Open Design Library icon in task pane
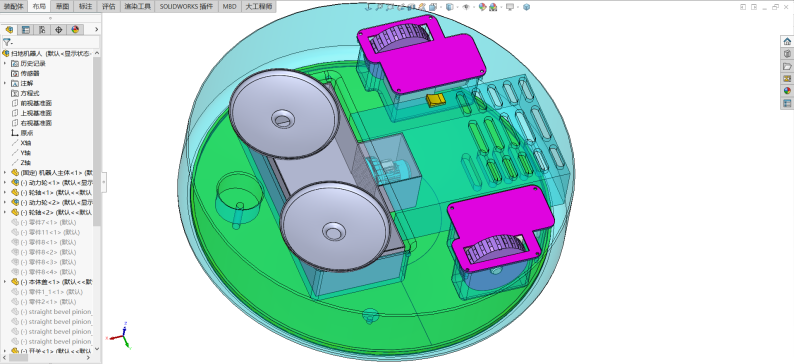794x364 pixels. [x=787, y=54]
